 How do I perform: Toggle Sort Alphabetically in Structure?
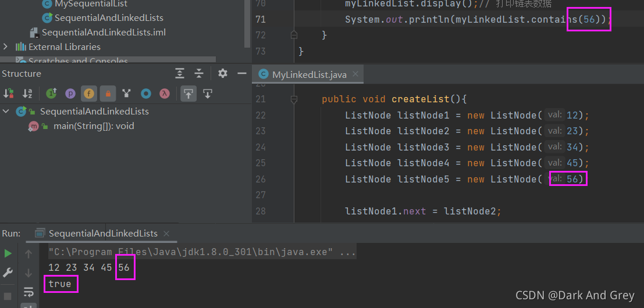pos(27,94)
